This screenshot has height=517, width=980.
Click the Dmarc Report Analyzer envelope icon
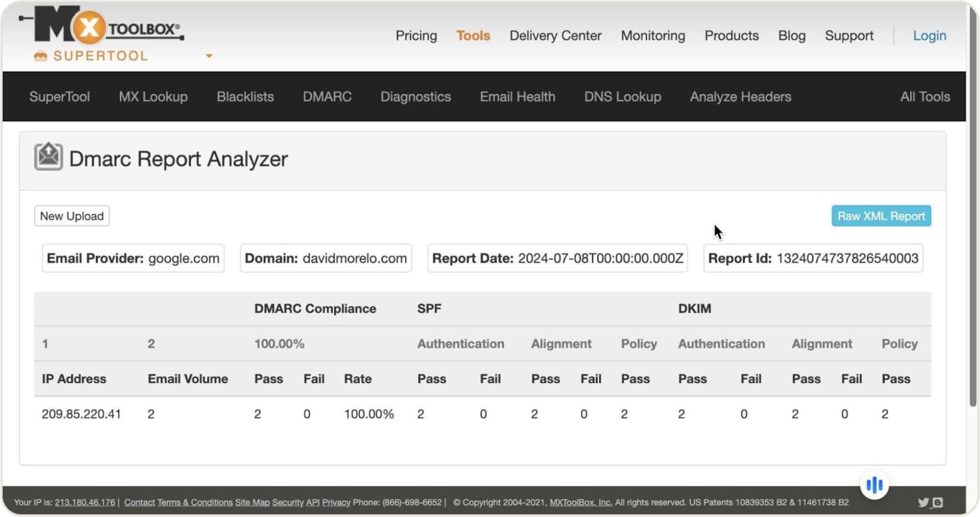click(48, 158)
